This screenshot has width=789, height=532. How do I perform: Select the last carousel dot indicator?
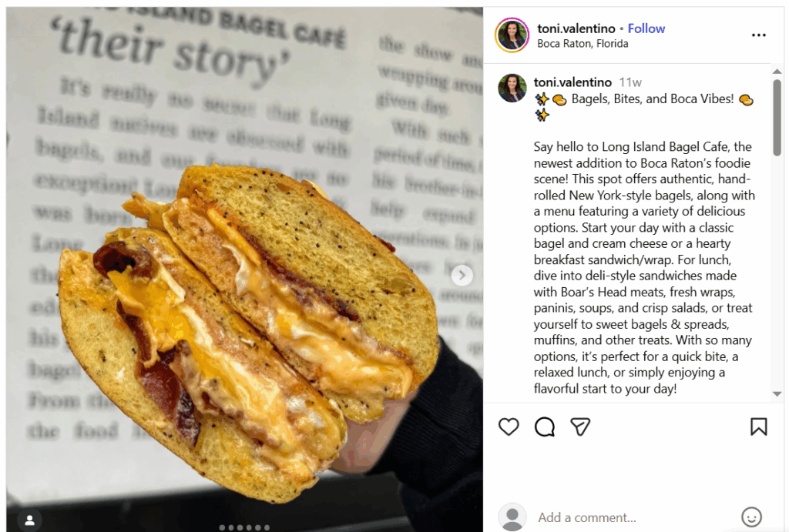267,527
